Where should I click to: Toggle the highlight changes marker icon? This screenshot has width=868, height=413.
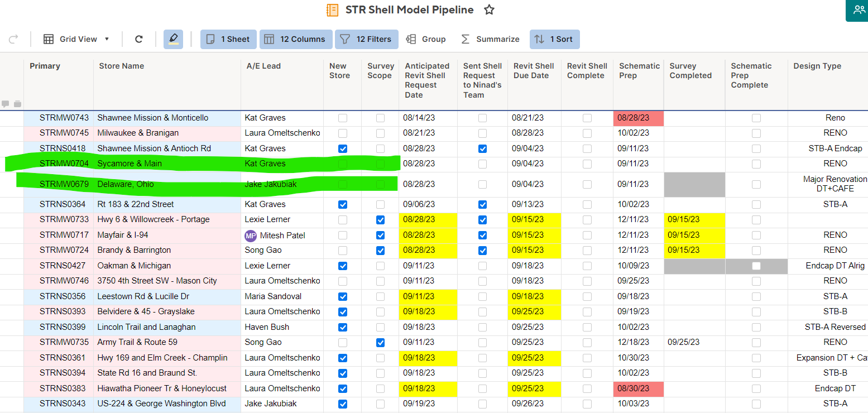pos(173,39)
